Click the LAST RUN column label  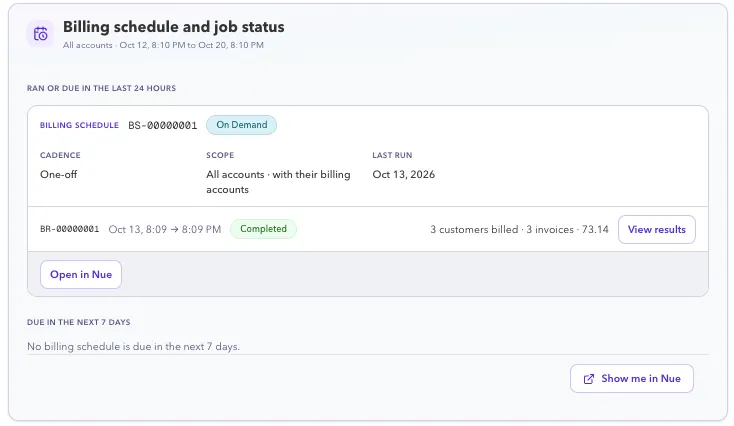click(x=392, y=155)
